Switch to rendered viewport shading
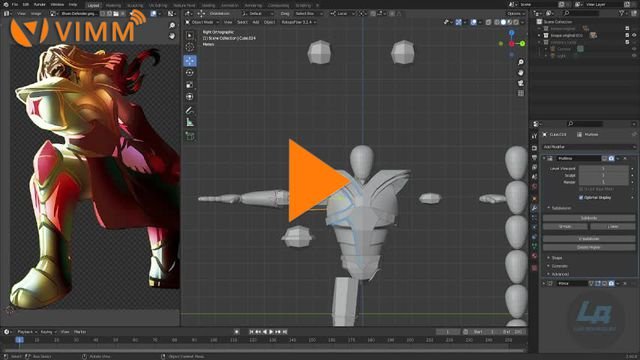640x360 pixels. coord(516,22)
